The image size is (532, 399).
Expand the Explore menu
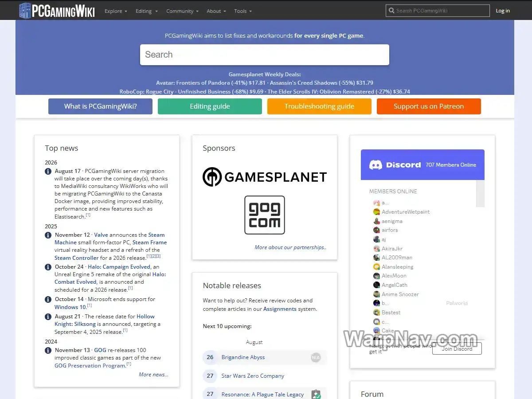pyautogui.click(x=116, y=11)
